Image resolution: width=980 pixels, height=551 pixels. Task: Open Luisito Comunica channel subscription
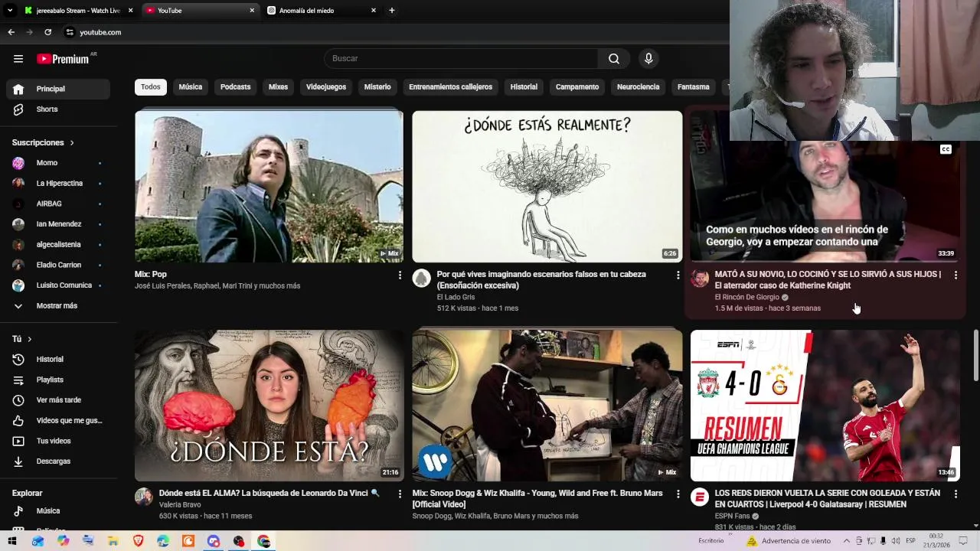(58, 285)
